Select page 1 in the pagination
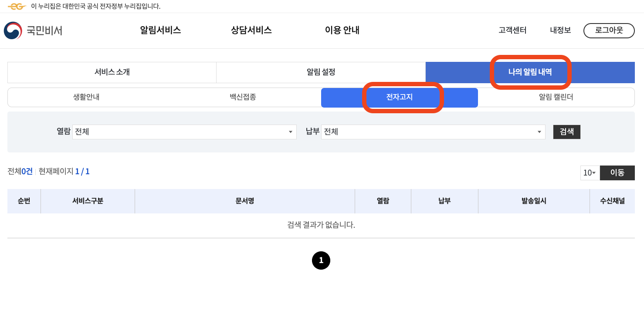This screenshot has width=644, height=311. click(x=321, y=260)
